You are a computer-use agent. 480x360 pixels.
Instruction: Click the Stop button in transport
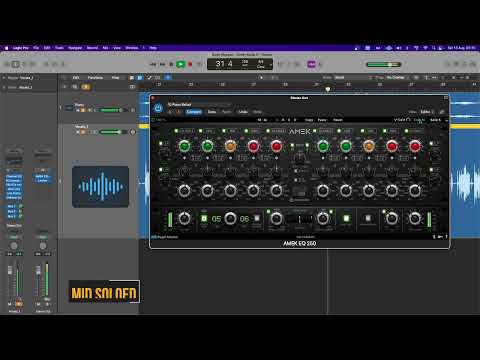pyautogui.click(x=171, y=64)
